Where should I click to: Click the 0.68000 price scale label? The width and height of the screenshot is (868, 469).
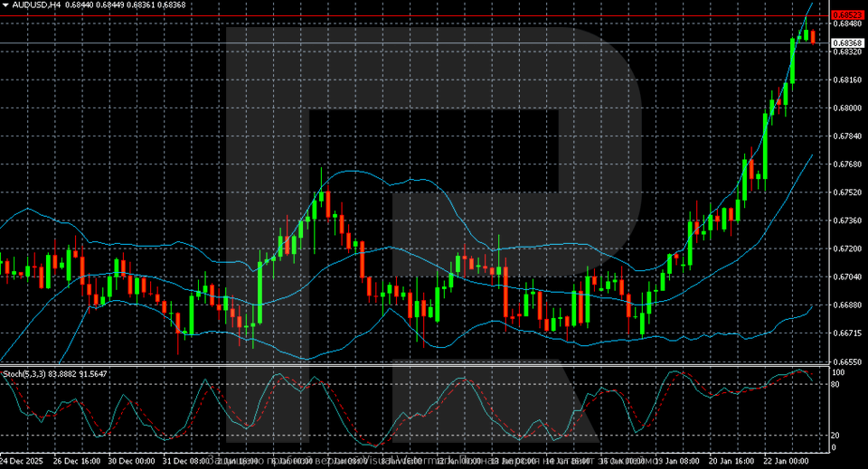pos(847,108)
